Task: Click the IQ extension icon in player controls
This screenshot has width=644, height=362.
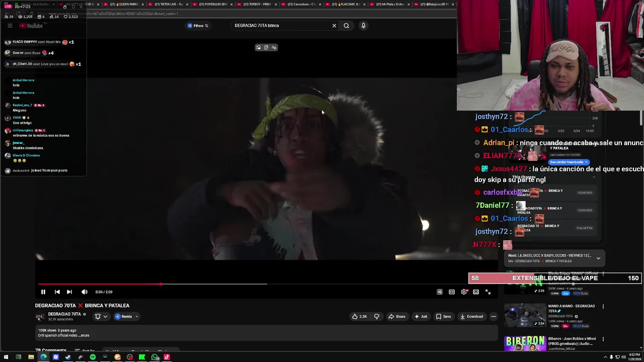Action: tap(440, 292)
